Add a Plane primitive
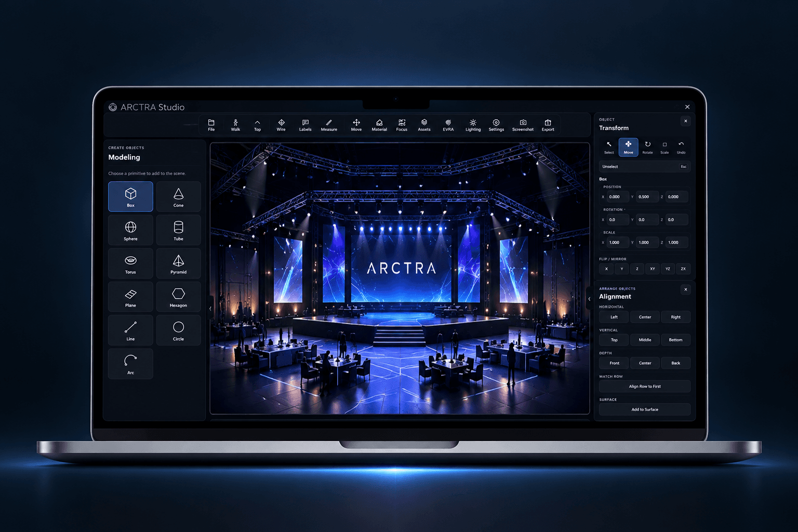The height and width of the screenshot is (532, 798). tap(130, 297)
